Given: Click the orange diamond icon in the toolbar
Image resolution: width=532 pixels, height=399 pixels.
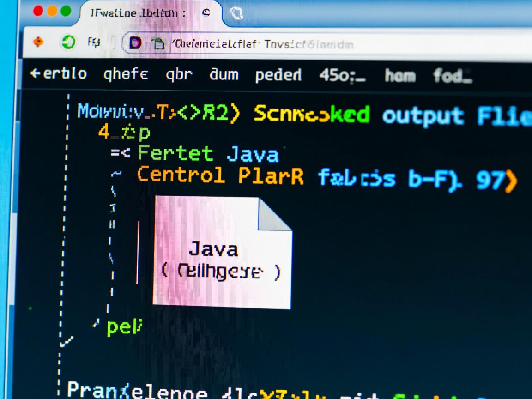Looking at the screenshot, I should coord(39,43).
